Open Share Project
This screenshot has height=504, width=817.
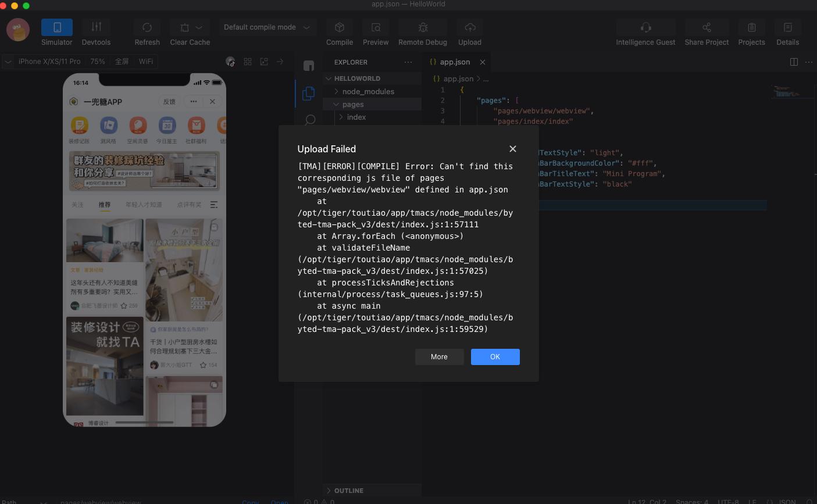pos(707,27)
